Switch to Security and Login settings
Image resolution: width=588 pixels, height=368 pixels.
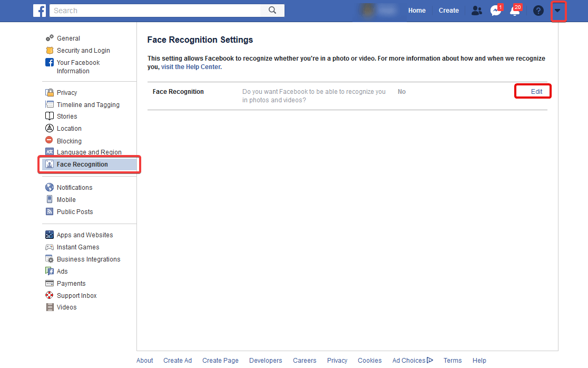coord(82,50)
